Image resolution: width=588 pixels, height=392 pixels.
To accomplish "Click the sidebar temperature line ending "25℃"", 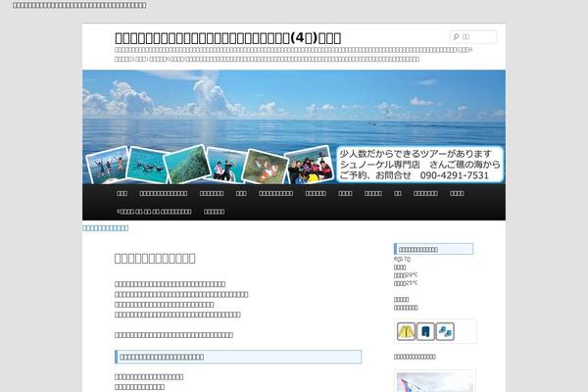I will 406,283.
